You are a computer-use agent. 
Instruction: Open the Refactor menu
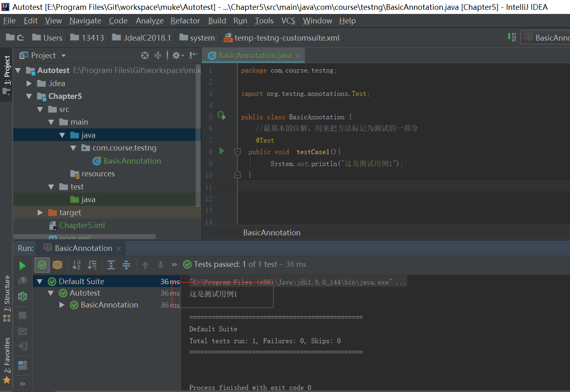click(x=185, y=21)
